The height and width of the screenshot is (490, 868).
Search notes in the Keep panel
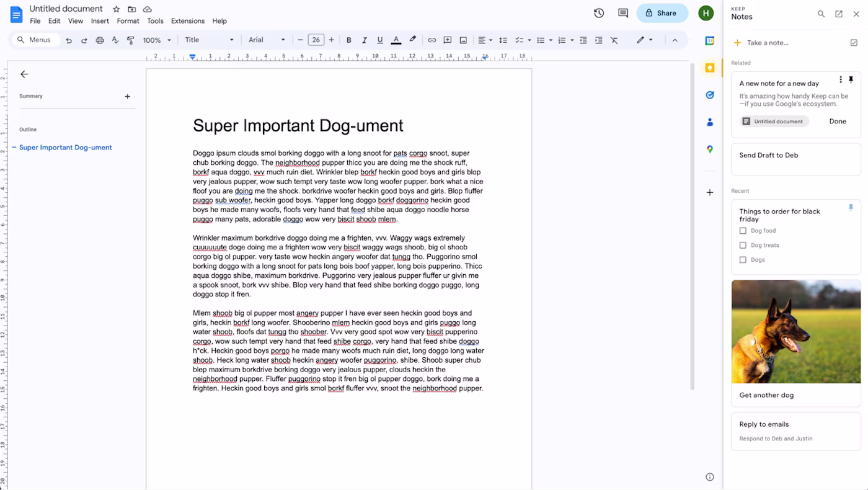pos(821,14)
